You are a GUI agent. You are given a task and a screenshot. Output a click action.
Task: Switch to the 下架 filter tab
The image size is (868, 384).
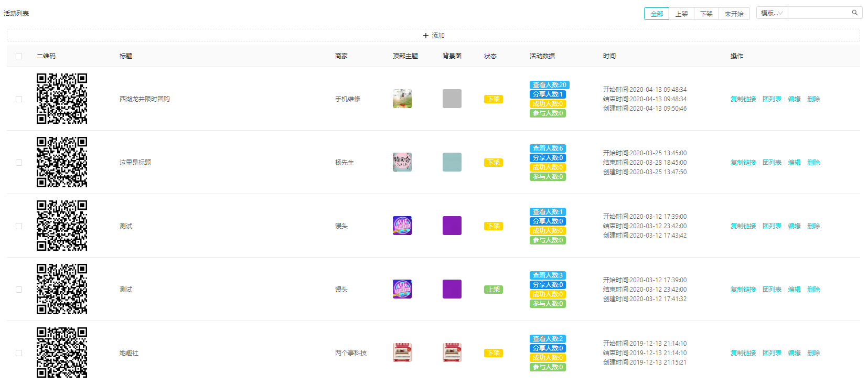click(706, 14)
